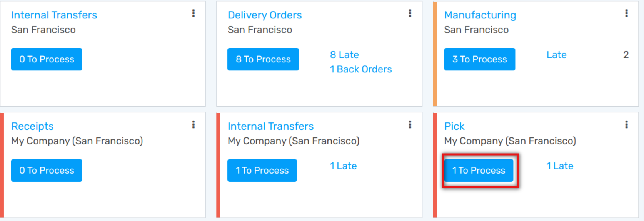
Task: Click the 3 To Process Manufacturing button
Action: point(479,59)
